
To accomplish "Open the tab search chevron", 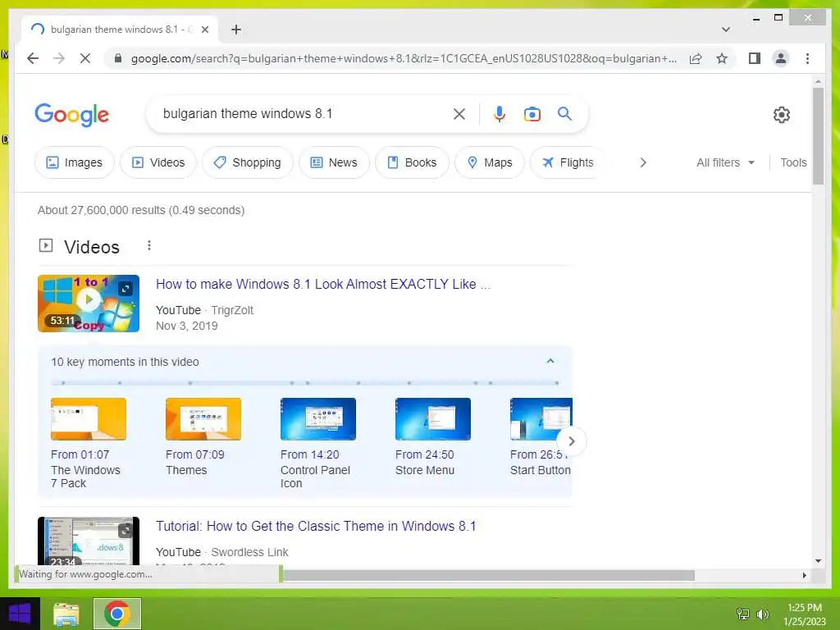I will 725,30.
